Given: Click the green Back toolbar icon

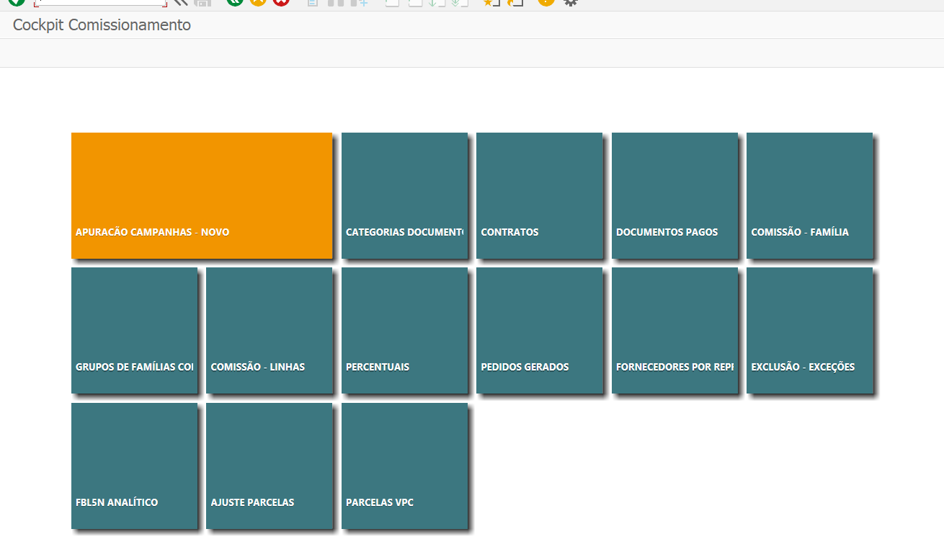Looking at the screenshot, I should [x=235, y=2].
